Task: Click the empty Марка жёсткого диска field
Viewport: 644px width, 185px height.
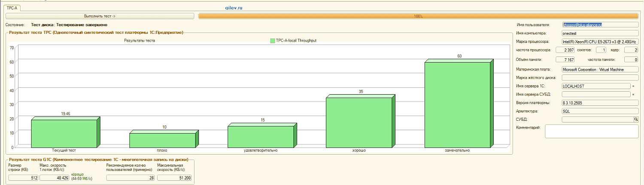Action: [600, 78]
